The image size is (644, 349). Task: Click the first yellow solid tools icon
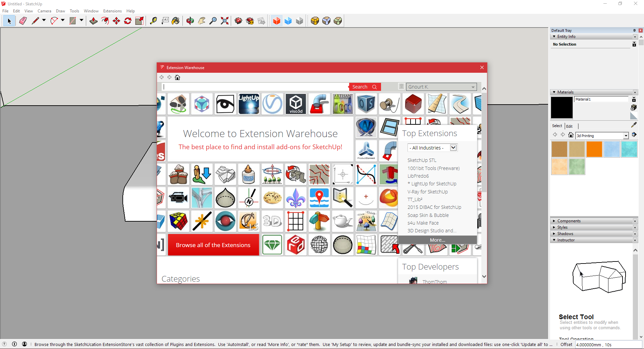315,21
